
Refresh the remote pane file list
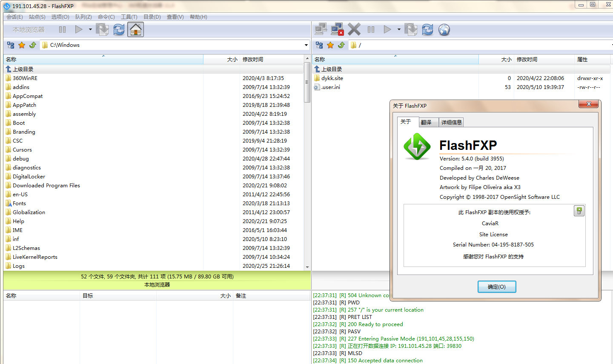pyautogui.click(x=427, y=29)
